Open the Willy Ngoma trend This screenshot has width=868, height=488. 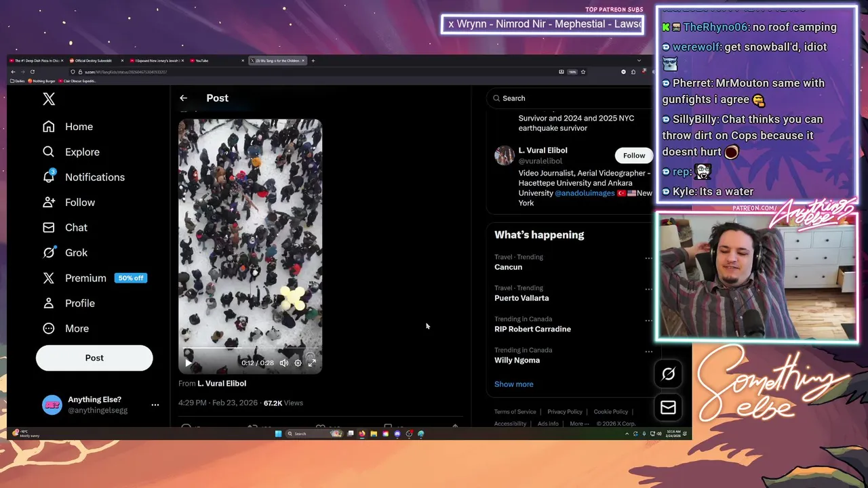pos(517,361)
